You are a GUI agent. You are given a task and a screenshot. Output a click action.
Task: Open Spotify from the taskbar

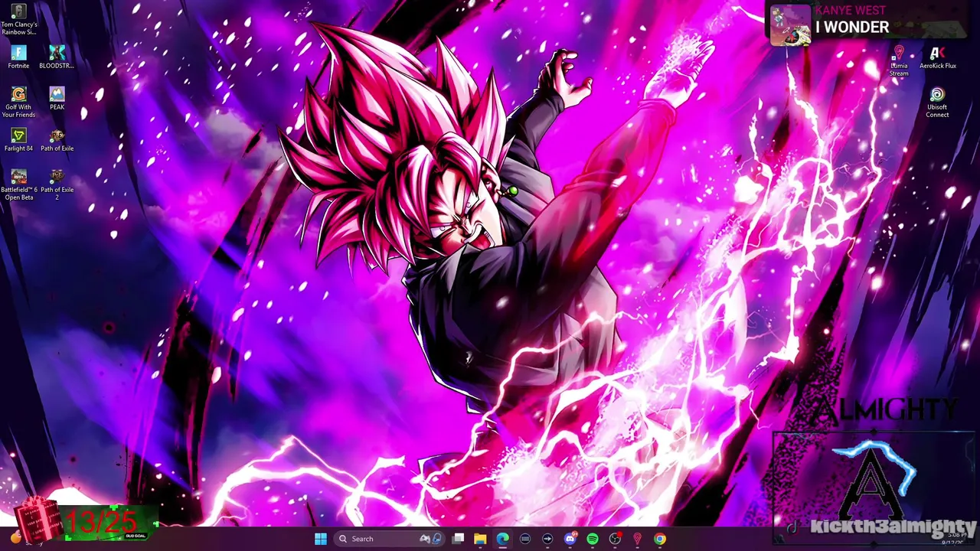[x=592, y=539]
